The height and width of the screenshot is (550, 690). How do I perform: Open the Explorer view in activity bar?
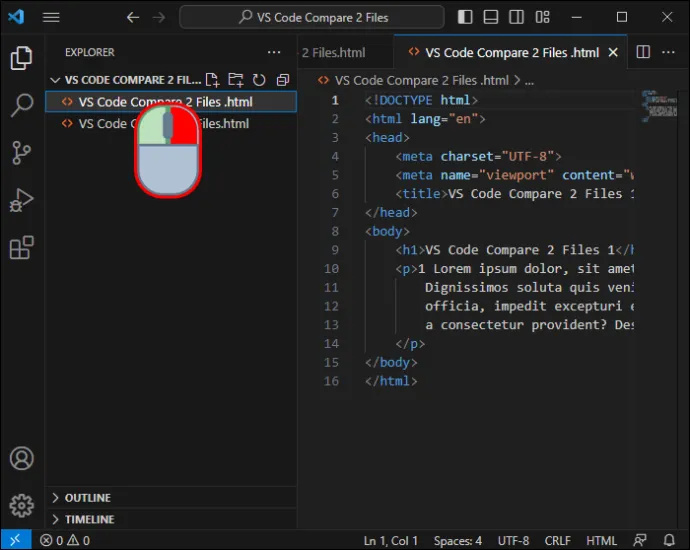coord(21,58)
